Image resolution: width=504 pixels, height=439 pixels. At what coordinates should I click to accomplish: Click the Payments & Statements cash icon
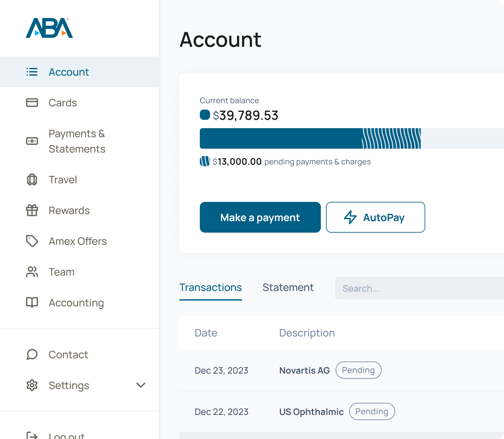click(32, 141)
